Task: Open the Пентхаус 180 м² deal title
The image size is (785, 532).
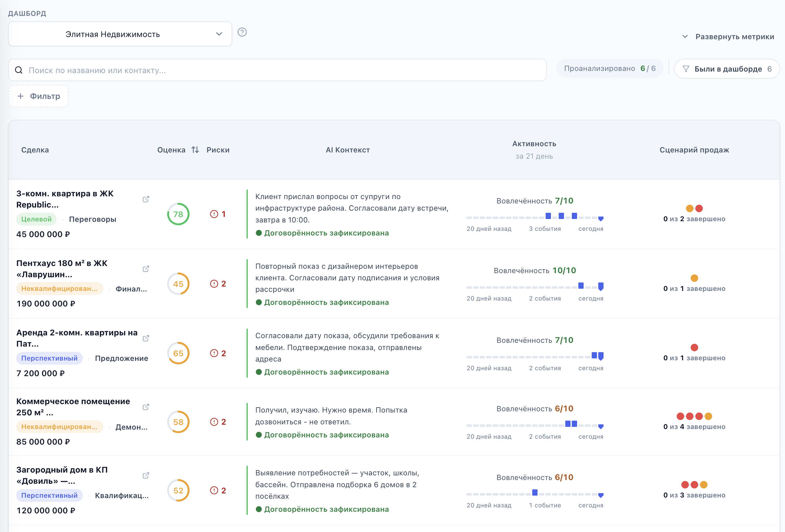Action: [x=62, y=269]
